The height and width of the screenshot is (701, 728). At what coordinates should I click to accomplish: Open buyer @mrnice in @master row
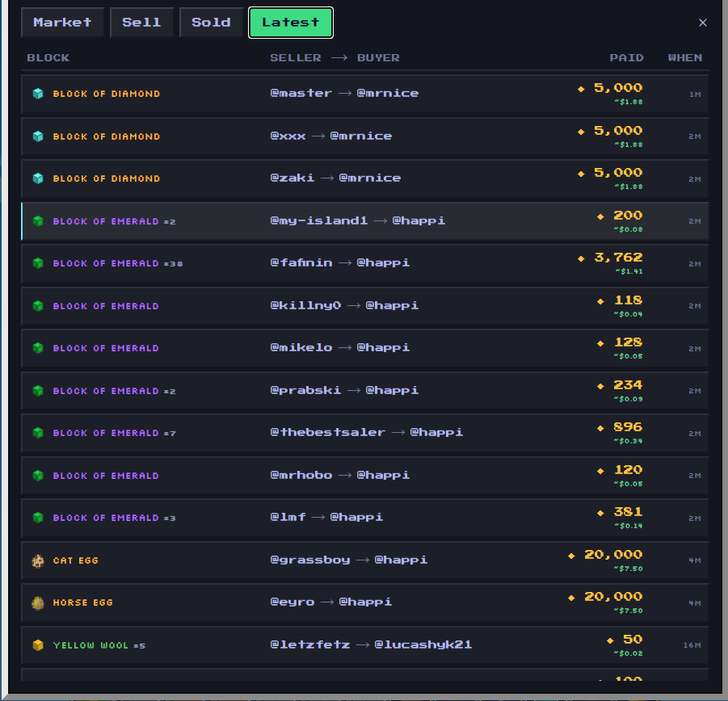pos(388,93)
